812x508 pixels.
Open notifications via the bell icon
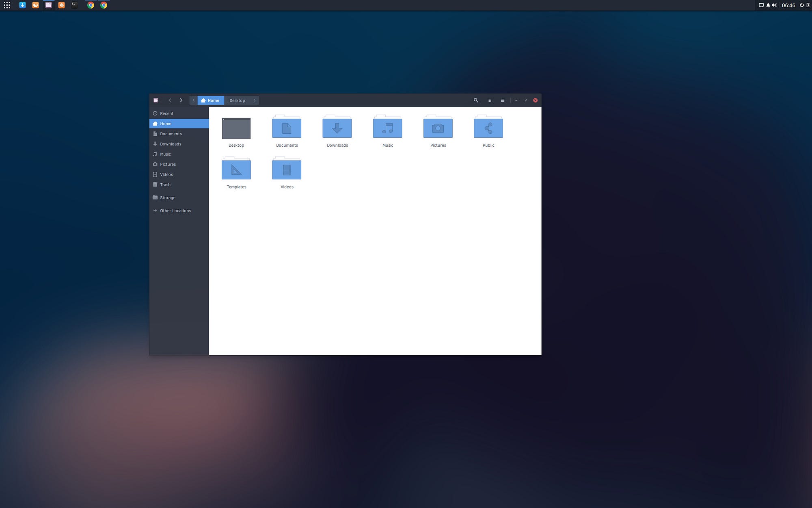click(768, 5)
